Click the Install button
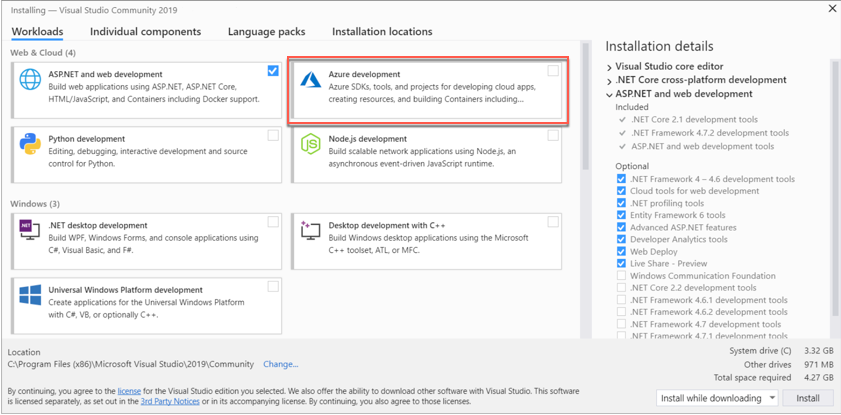Viewport: 841px width, 415px height. (x=808, y=398)
